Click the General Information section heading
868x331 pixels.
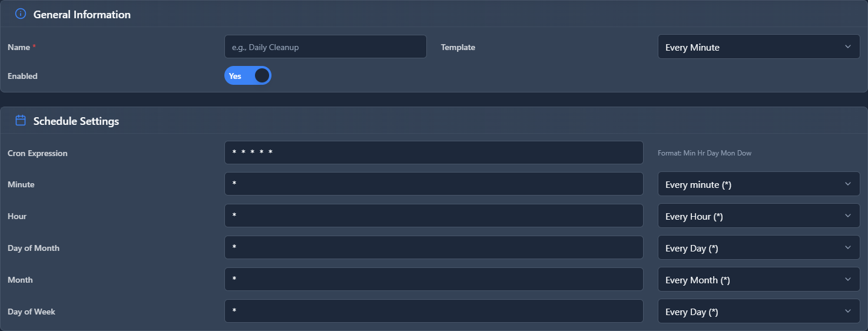point(82,15)
